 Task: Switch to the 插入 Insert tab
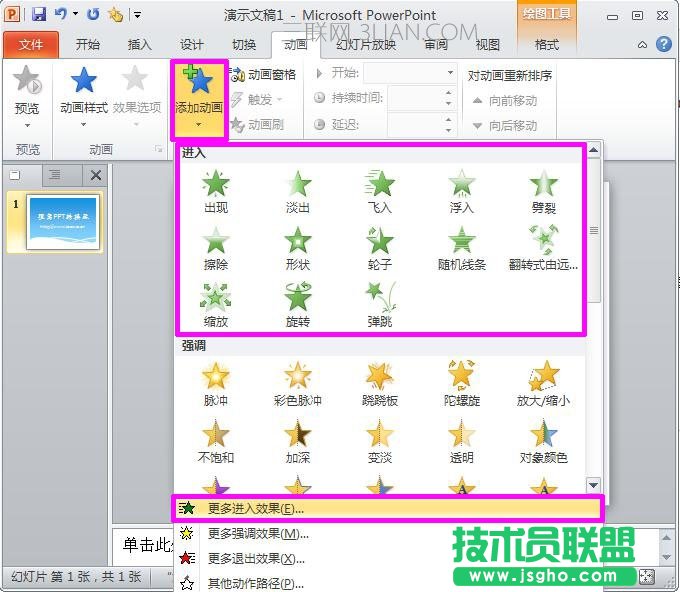coord(139,44)
